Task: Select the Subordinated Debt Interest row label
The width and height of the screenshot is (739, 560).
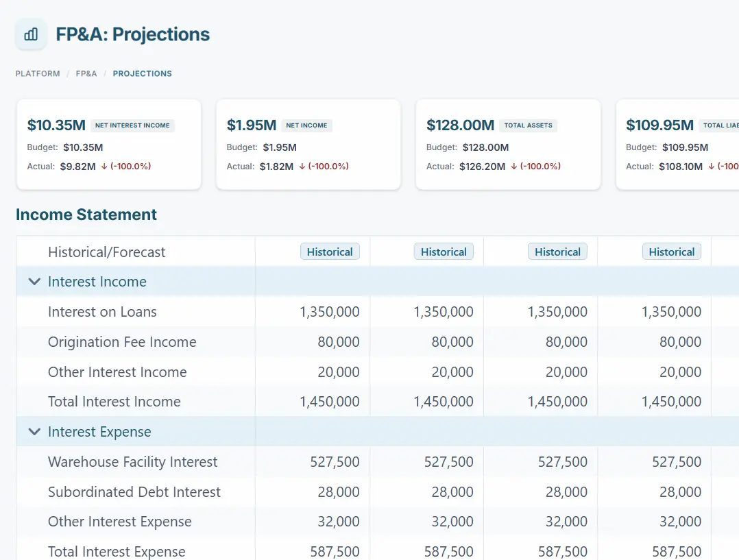Action: pos(134,491)
